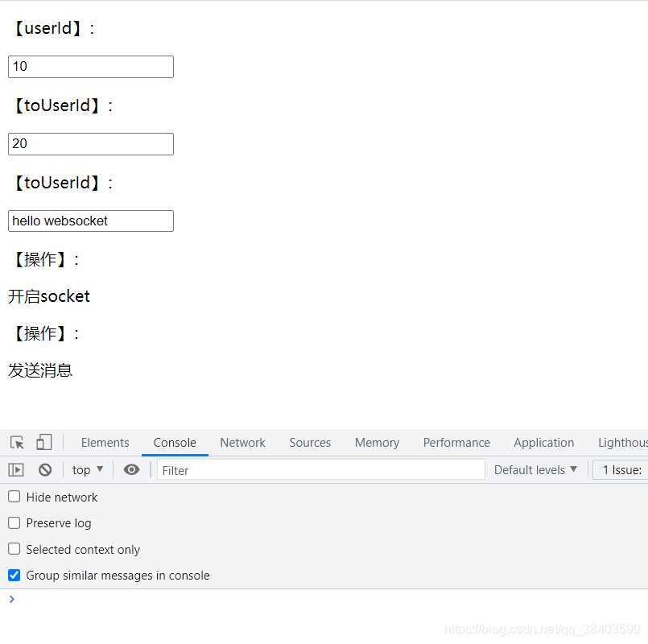Screen dimensions: 648x644
Task: Switch to the Network tab
Action: click(242, 442)
